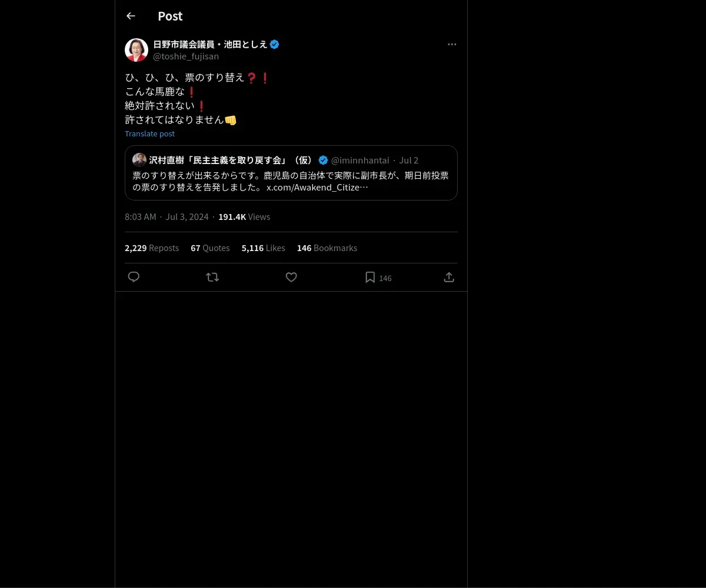Click the verified badge in quoted post
Image resolution: width=706 pixels, height=588 pixels.
323,160
